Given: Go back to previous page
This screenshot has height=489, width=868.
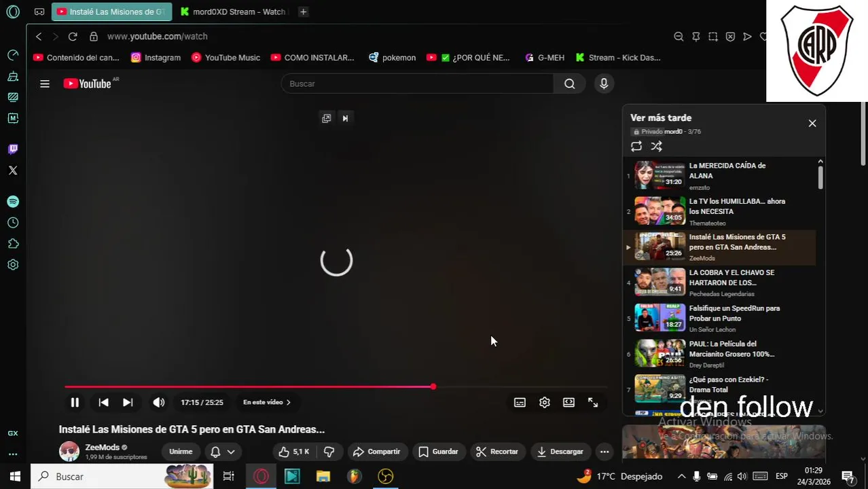Looking at the screenshot, I should click(x=39, y=37).
